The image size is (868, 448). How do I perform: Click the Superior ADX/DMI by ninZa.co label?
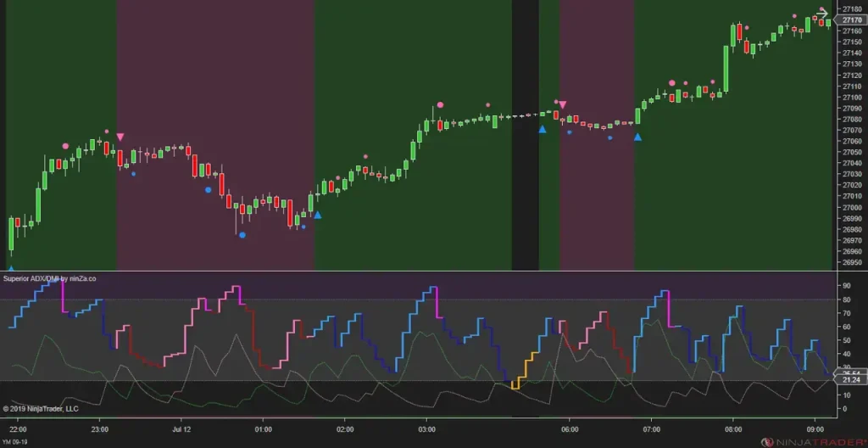click(x=49, y=278)
